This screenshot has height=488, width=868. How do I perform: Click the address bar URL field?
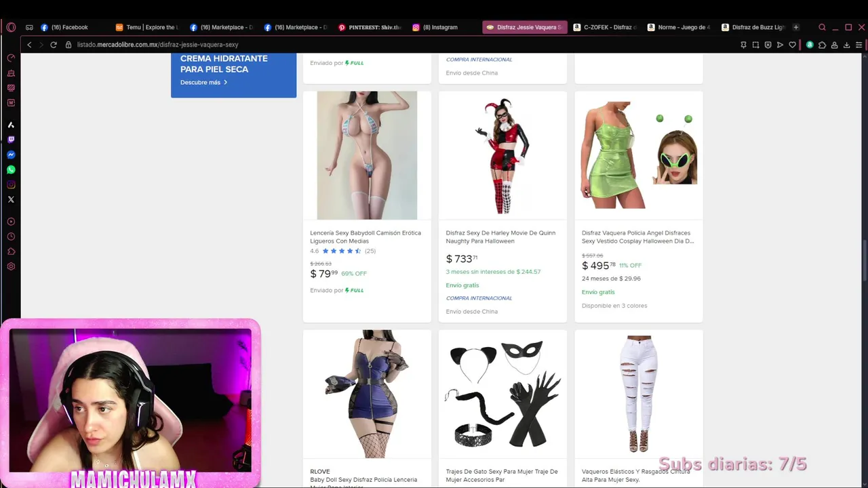pyautogui.click(x=400, y=45)
